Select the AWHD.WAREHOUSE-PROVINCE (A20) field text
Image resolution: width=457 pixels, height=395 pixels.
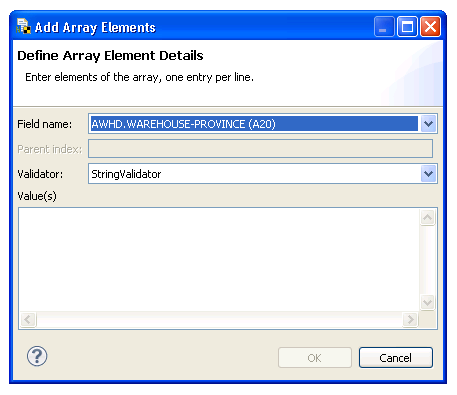coord(184,124)
